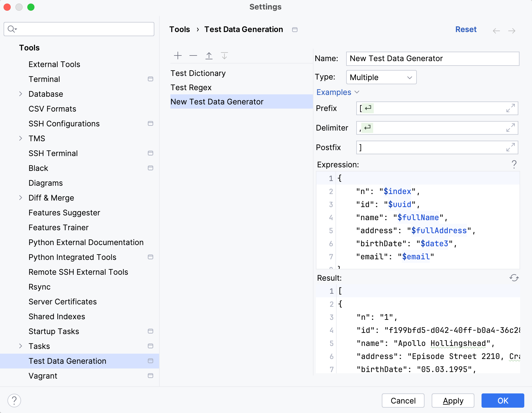Apply the current settings
The width and height of the screenshot is (532, 413).
[452, 401]
